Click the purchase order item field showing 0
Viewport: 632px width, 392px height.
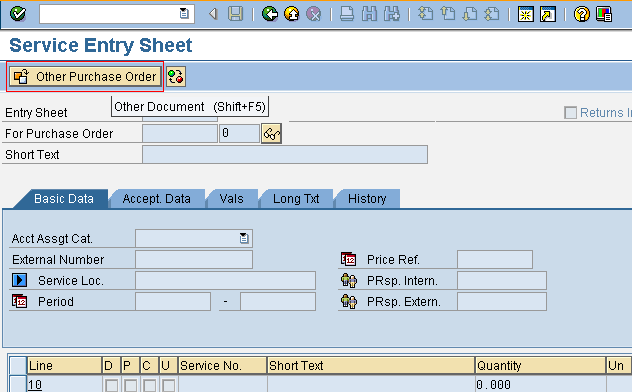[239, 133]
